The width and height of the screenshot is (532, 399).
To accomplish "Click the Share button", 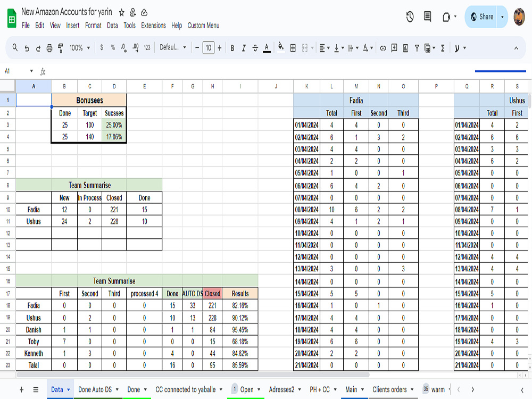I will tap(482, 16).
